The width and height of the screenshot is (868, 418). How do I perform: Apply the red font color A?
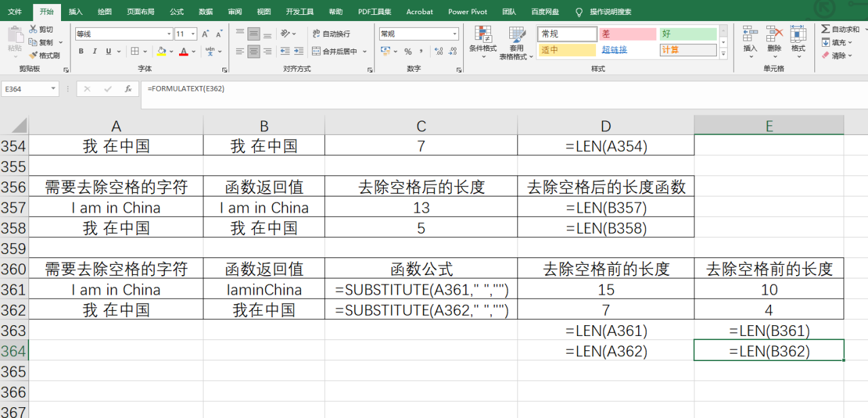click(x=183, y=51)
